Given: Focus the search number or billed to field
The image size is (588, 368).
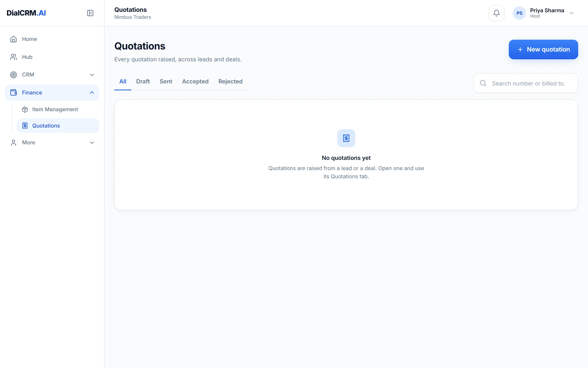Looking at the screenshot, I should pyautogui.click(x=526, y=83).
